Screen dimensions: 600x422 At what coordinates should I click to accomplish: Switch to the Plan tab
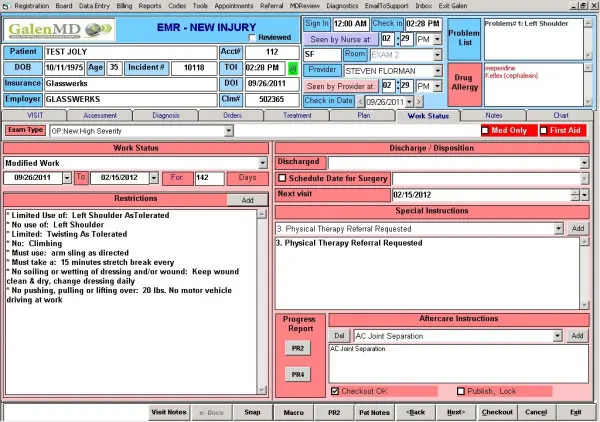tap(364, 116)
